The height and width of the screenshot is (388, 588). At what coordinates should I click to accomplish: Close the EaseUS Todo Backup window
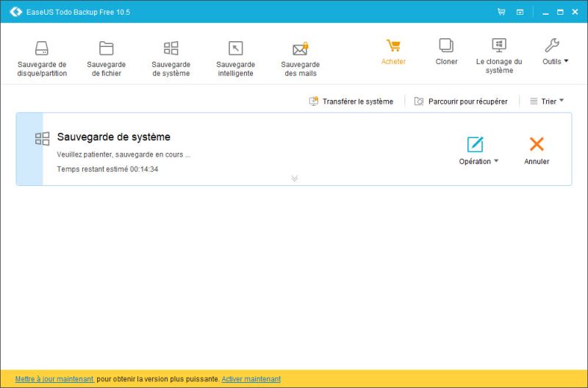pos(575,12)
